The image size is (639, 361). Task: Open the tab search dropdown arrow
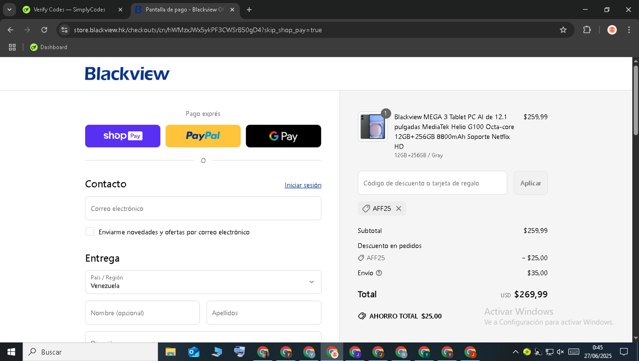(9, 9)
